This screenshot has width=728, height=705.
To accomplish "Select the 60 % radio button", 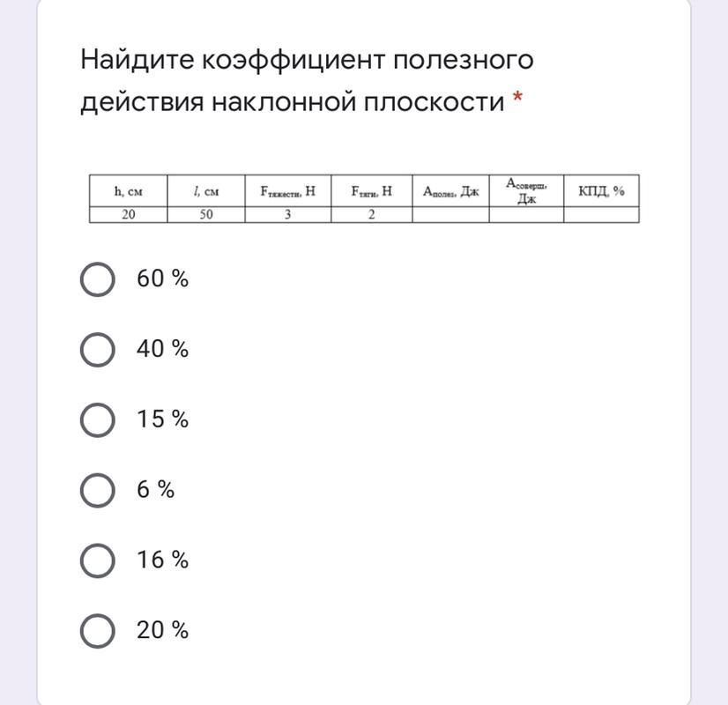I will point(97,279).
